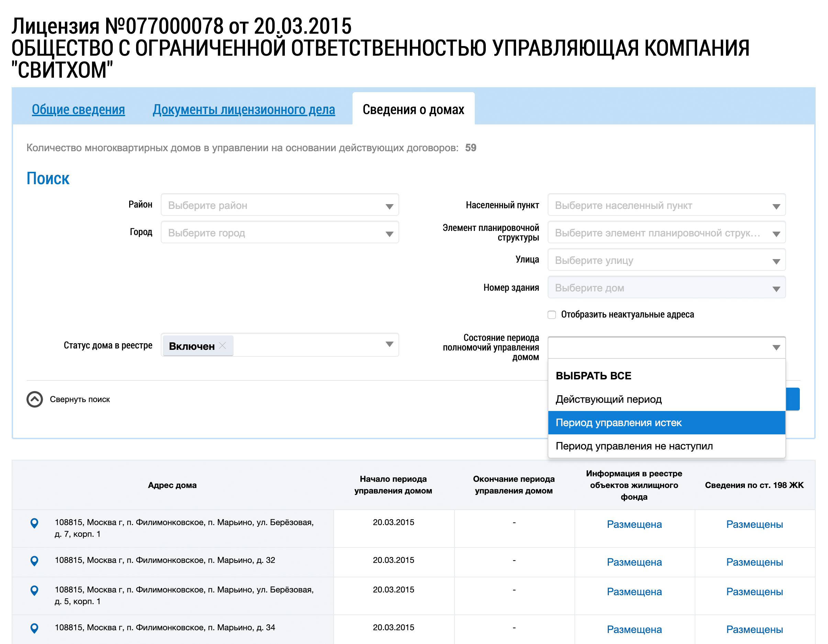Open Элемент планировочной структуры dropdown
Screen dimensions: 828x644
(667, 233)
